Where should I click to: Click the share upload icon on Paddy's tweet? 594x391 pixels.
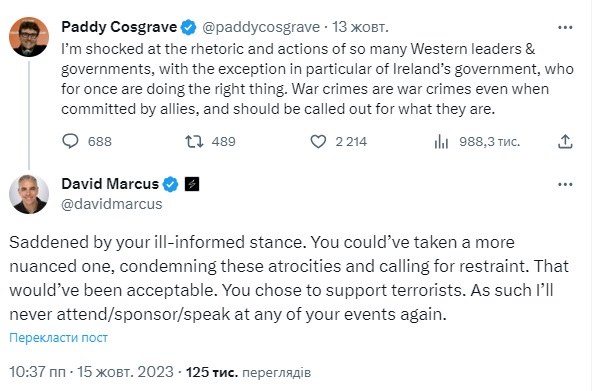pyautogui.click(x=565, y=141)
